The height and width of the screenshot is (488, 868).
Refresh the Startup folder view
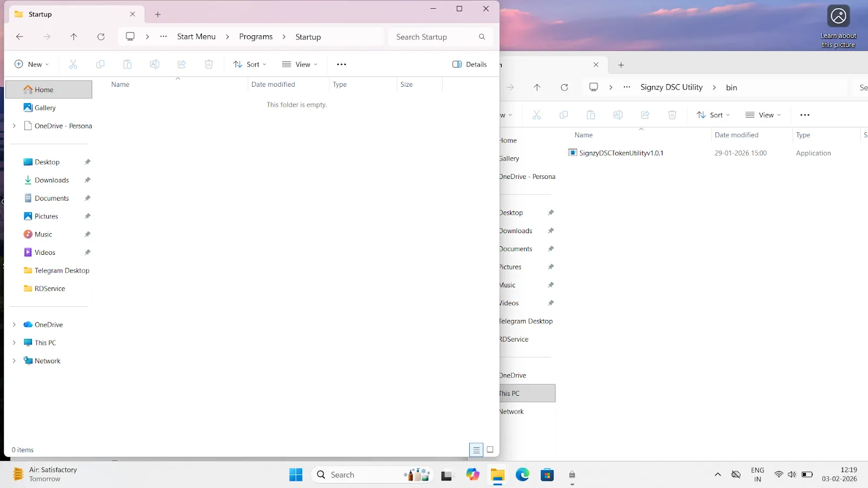point(101,37)
